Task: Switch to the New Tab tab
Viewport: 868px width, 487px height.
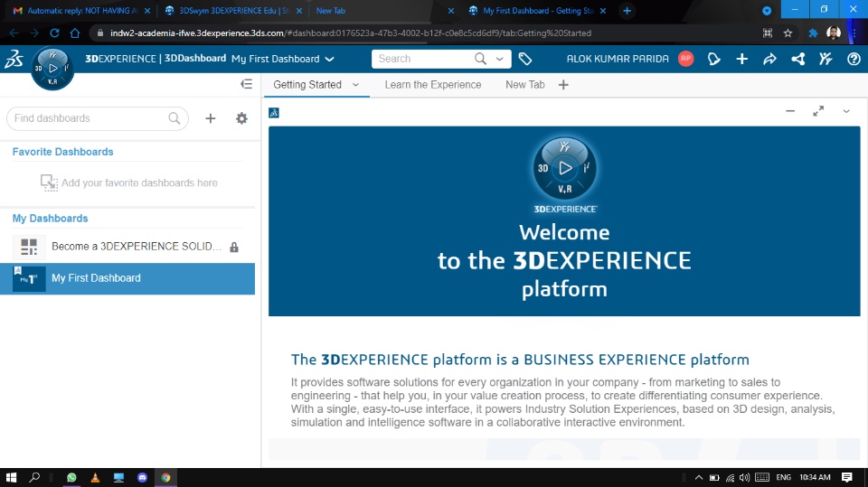Action: point(524,85)
